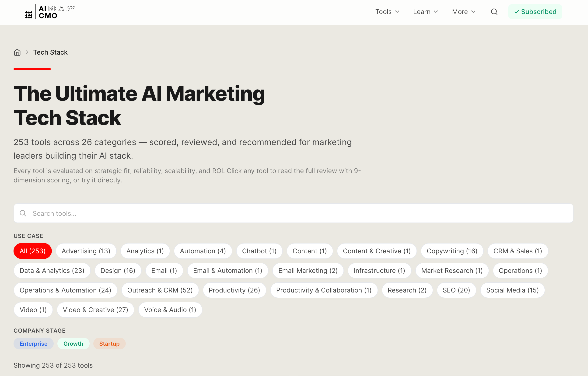Toggle the Growth company stage filter
The width and height of the screenshot is (588, 376).
[x=73, y=344]
